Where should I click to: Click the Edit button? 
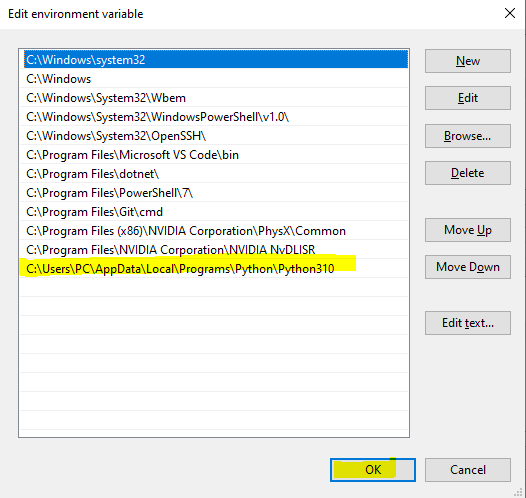[x=468, y=98]
